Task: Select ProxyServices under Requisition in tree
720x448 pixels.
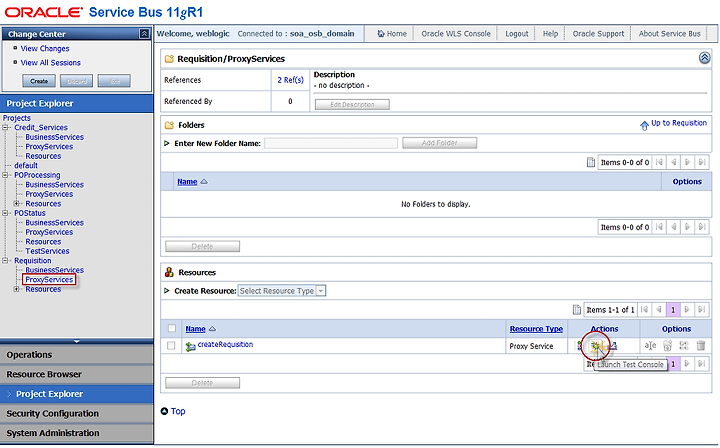Action: 49,280
